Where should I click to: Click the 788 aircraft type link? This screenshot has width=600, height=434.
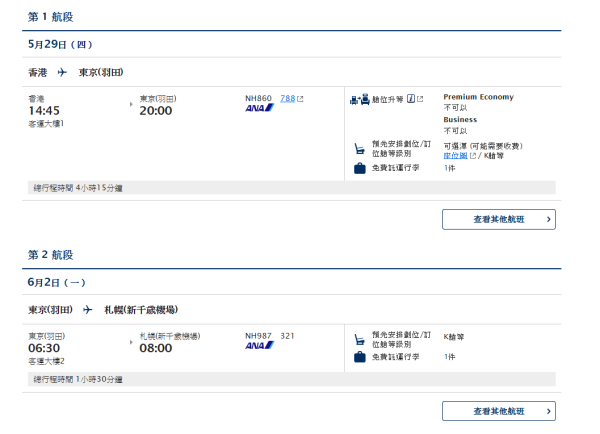point(288,98)
